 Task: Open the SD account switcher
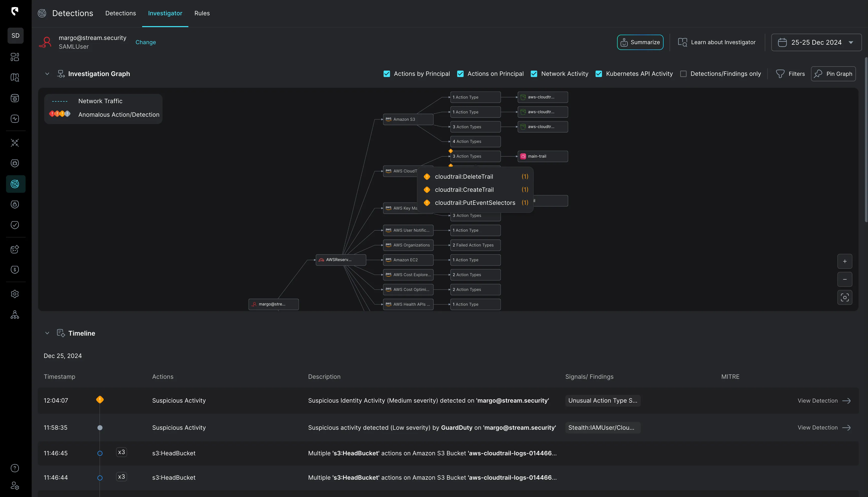pos(15,35)
